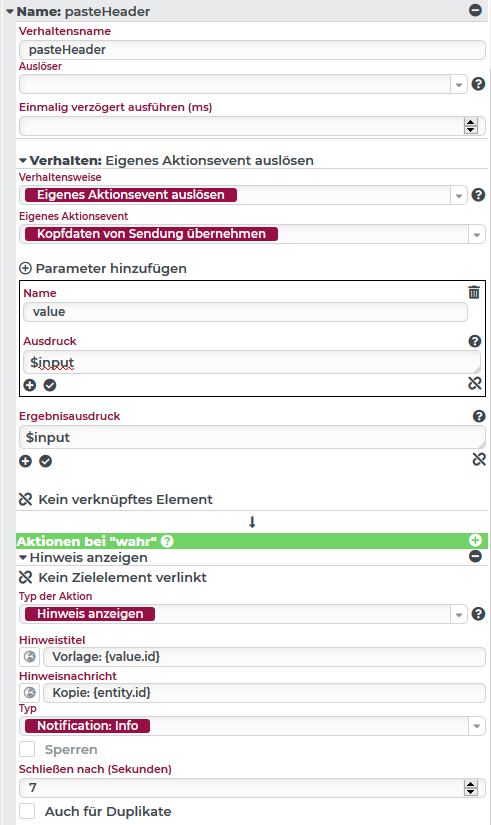Viewport: 491px width, 825px height.
Task: Click into the Hinweisnachricht text field
Action: point(264,693)
